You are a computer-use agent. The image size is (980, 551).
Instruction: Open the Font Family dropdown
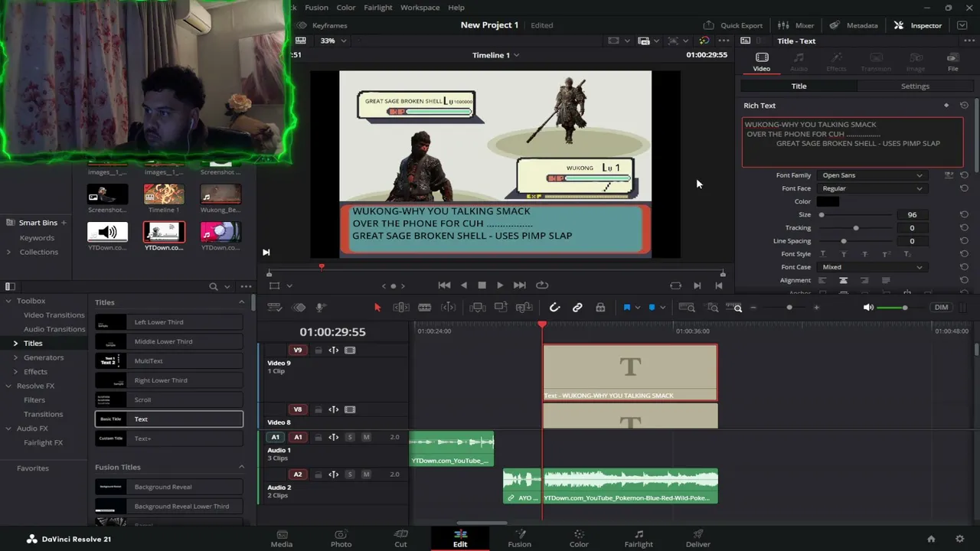coord(872,175)
